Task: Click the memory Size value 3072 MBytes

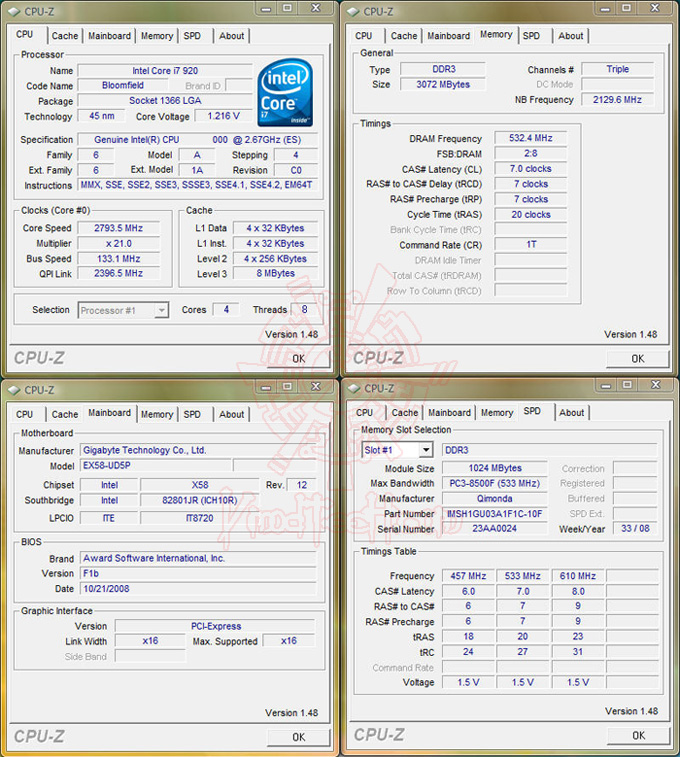Action: click(x=443, y=84)
